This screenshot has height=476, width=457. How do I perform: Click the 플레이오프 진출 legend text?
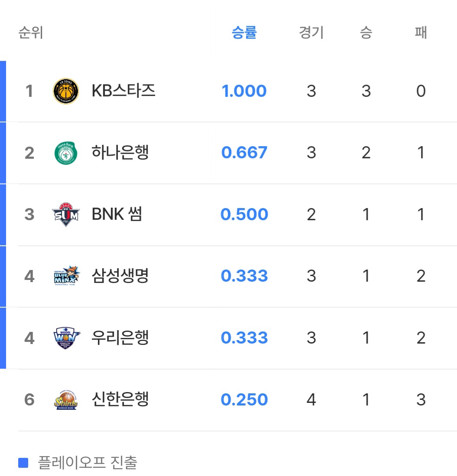click(88, 463)
